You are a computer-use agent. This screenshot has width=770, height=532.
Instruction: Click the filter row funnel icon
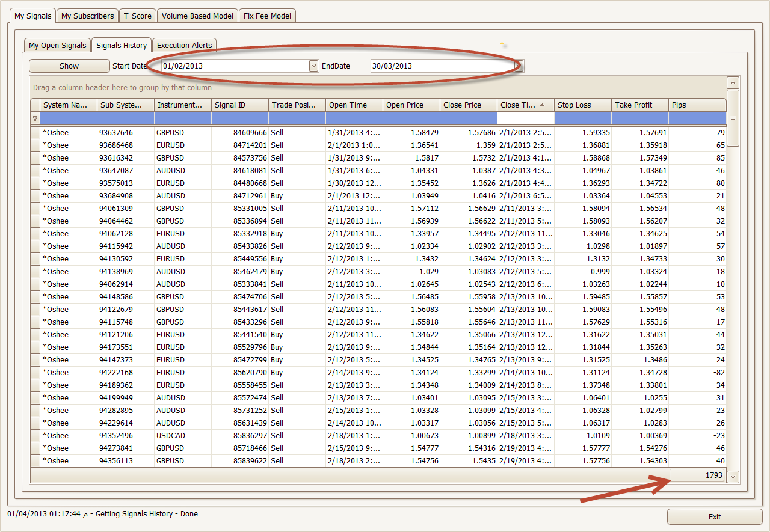(x=35, y=118)
